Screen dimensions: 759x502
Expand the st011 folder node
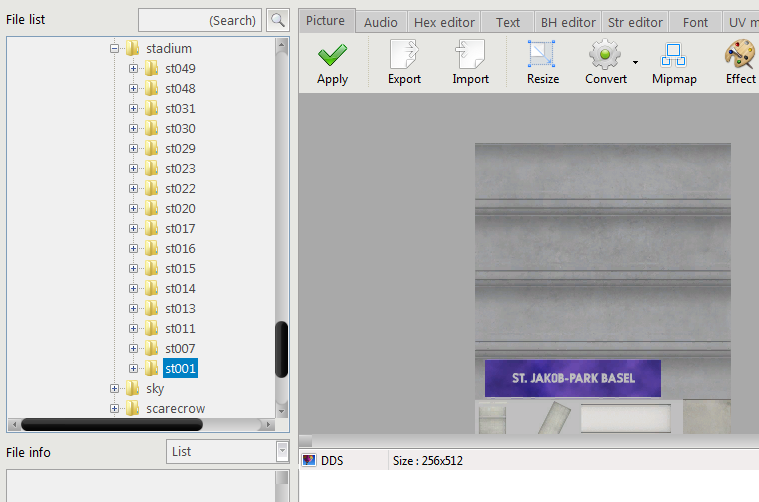point(133,328)
